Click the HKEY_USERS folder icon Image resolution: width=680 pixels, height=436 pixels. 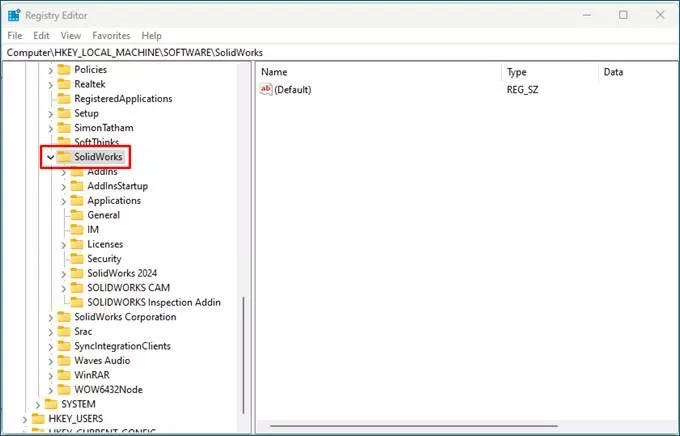point(38,418)
